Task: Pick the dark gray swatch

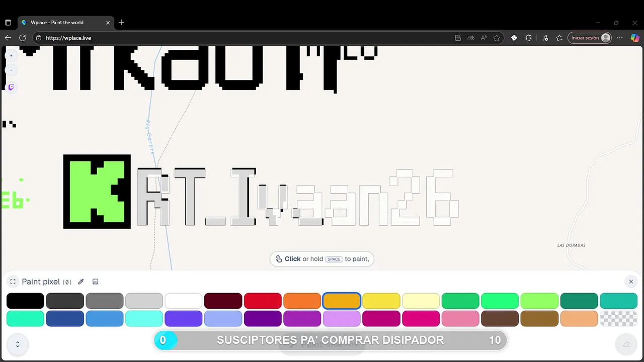Action: tap(65, 301)
